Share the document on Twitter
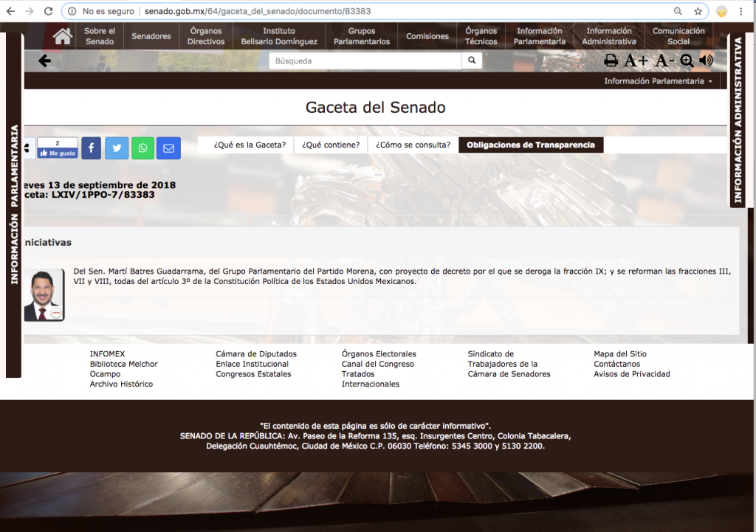756x532 pixels. (117, 148)
